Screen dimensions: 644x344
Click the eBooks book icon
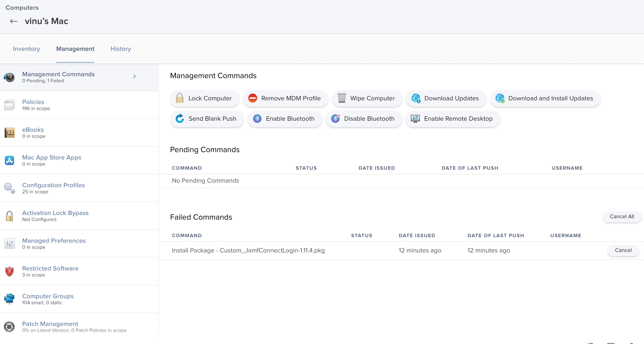9,133
